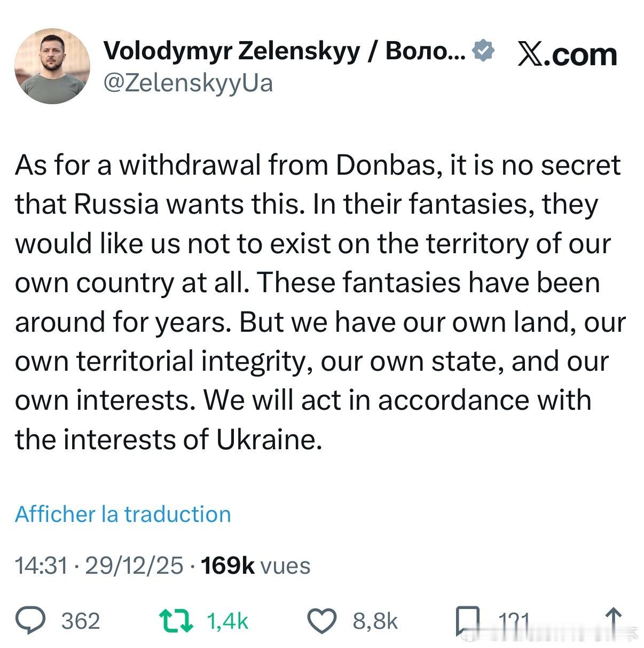Image resolution: width=644 pixels, height=648 pixels.
Task: Click the 1,4k reposts count
Action: (227, 621)
